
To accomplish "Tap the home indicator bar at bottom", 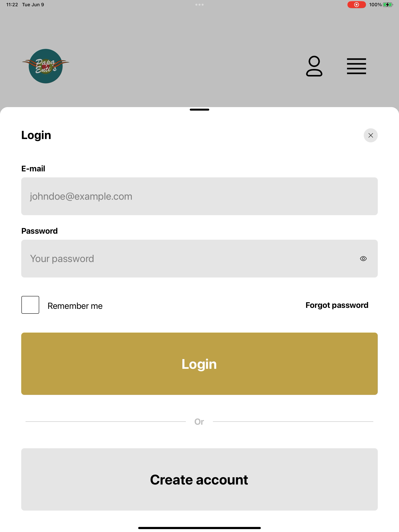I will click(199, 528).
